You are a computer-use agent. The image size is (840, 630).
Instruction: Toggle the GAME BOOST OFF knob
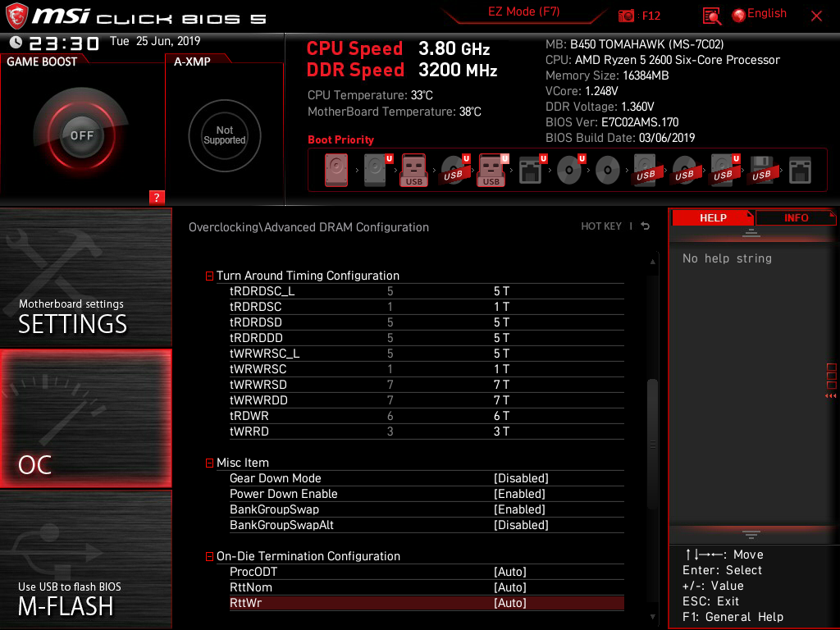click(81, 135)
